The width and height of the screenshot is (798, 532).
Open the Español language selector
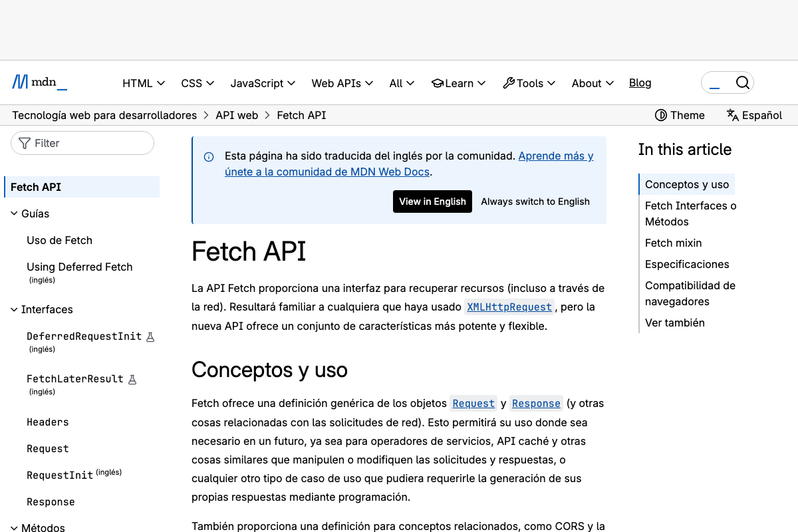pyautogui.click(x=755, y=115)
